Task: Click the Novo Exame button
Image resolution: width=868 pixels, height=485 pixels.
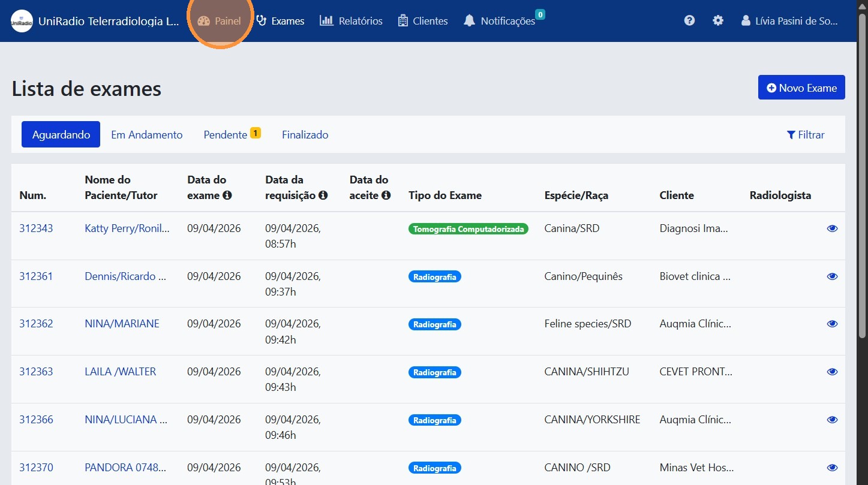Action: (801, 88)
